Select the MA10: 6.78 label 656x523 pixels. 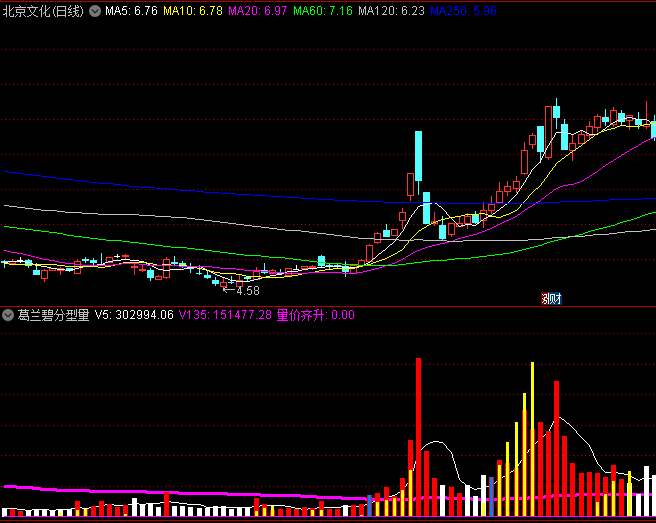192,11
